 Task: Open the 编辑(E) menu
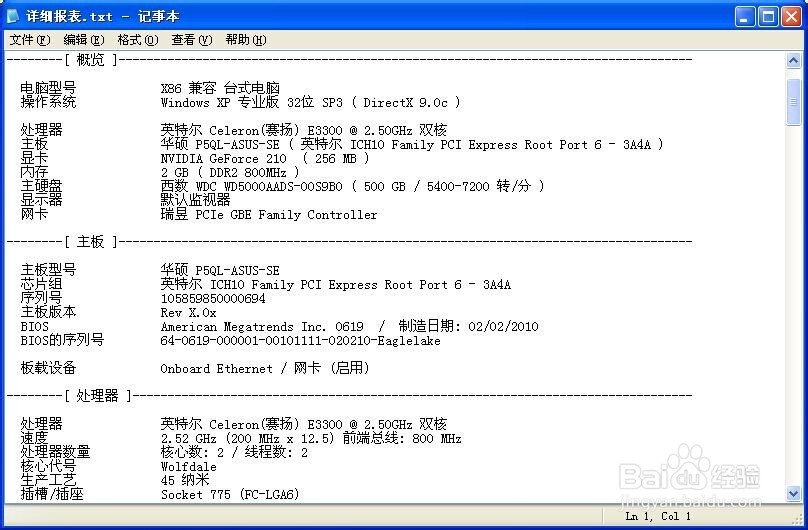tap(84, 40)
